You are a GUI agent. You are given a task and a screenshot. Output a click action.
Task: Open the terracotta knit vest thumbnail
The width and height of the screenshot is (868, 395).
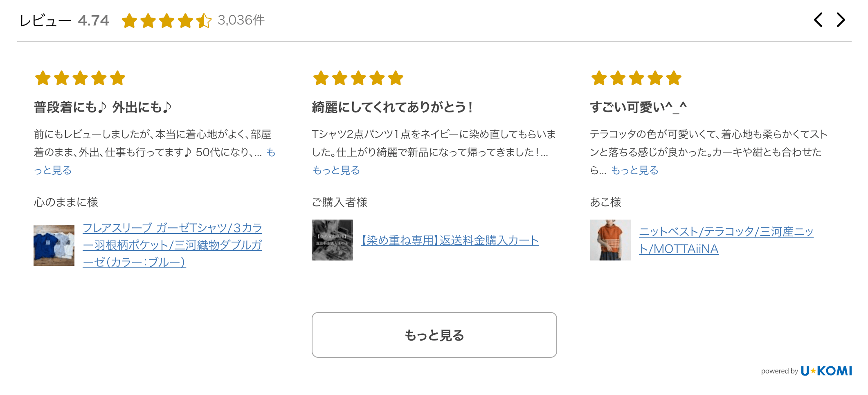point(610,240)
